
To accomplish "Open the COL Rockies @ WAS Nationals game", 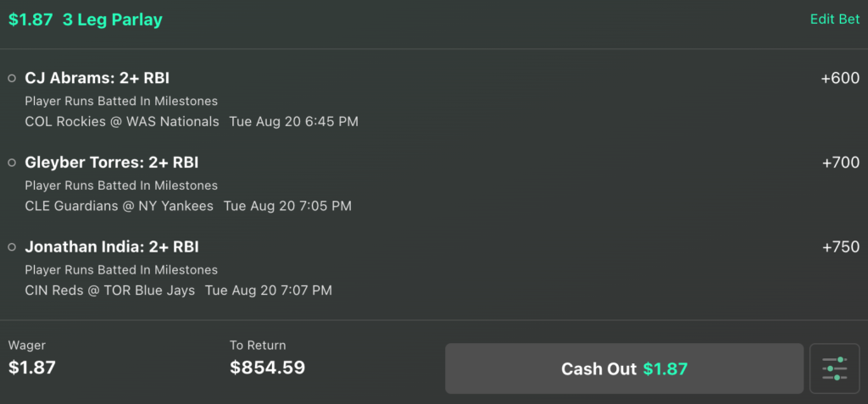I will pos(122,121).
